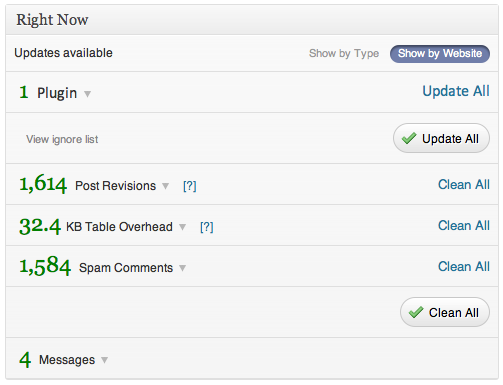
Task: Expand KB Table Overhead dropdown arrow
Action: click(182, 227)
